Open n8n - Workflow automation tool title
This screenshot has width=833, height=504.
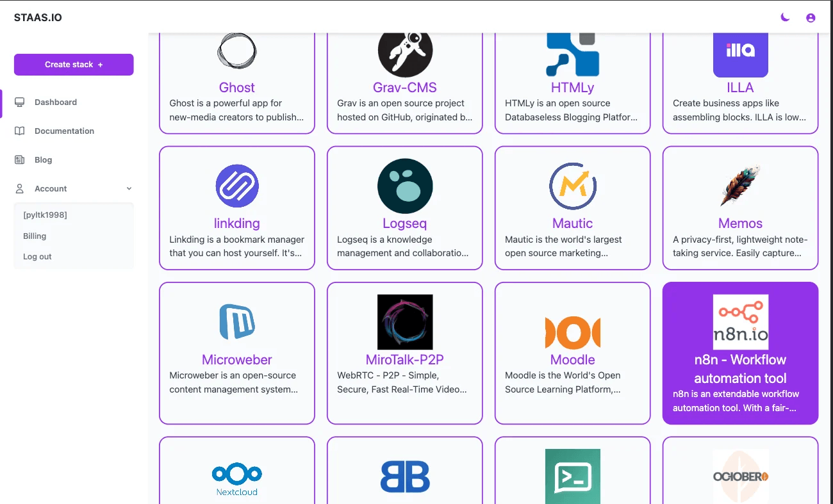741,369
